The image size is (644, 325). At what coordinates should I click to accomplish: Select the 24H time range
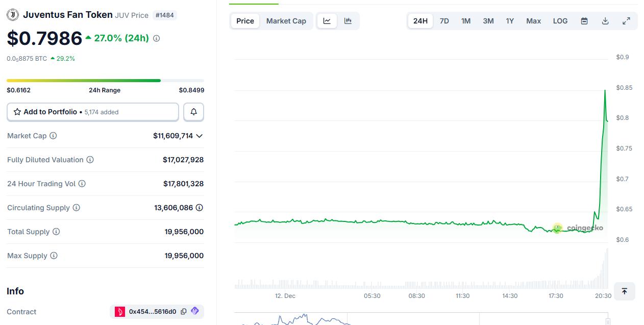click(420, 21)
